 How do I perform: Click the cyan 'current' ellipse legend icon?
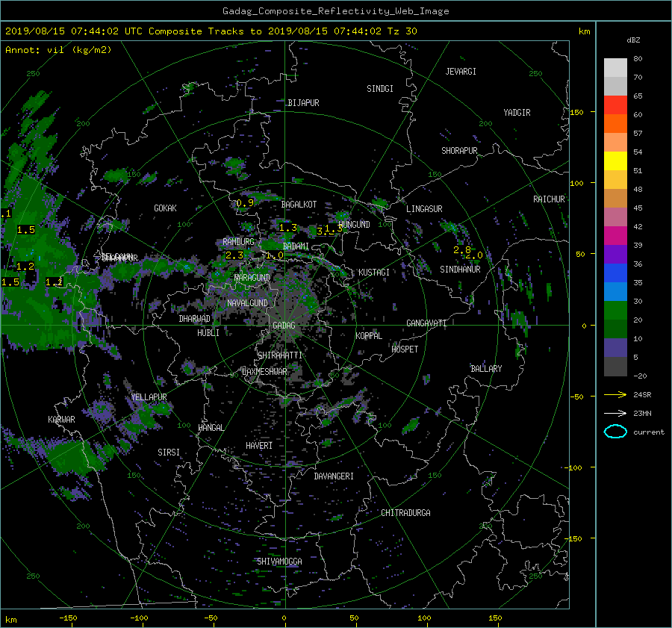point(615,432)
